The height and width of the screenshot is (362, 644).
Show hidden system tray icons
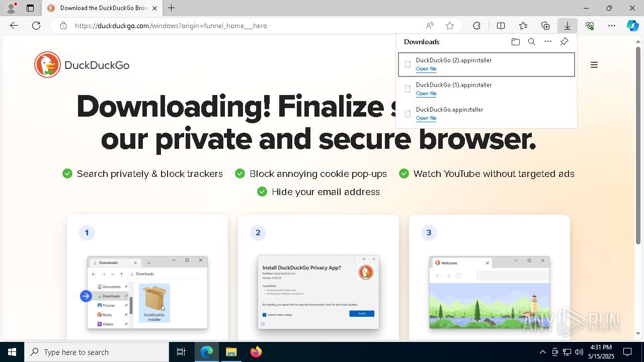[x=542, y=352]
